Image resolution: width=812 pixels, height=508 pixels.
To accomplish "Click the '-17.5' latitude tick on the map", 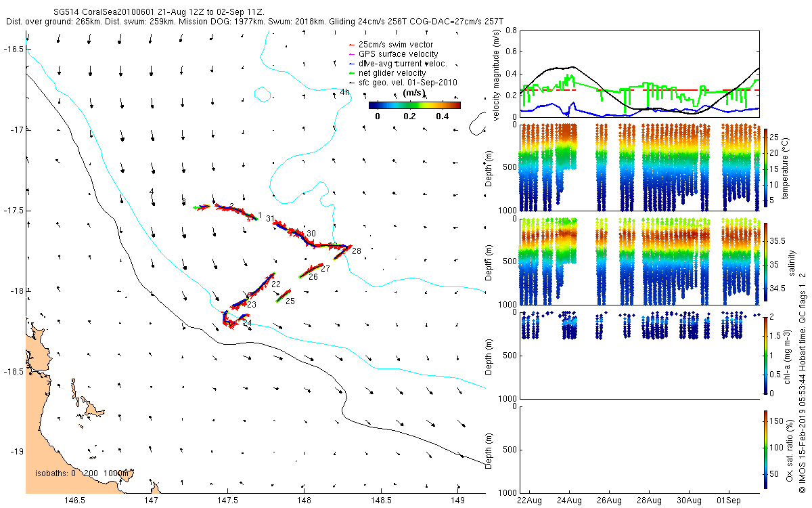I will (x=13, y=211).
